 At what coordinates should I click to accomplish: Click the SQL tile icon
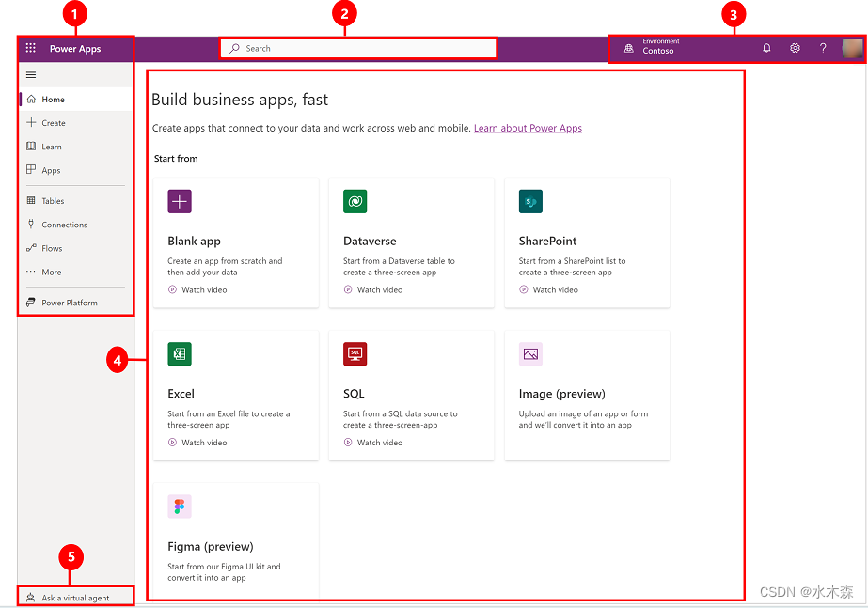point(355,354)
